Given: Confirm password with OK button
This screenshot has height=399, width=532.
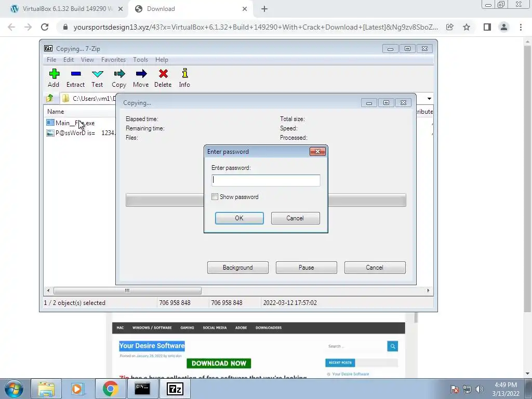Looking at the screenshot, I should [239, 218].
